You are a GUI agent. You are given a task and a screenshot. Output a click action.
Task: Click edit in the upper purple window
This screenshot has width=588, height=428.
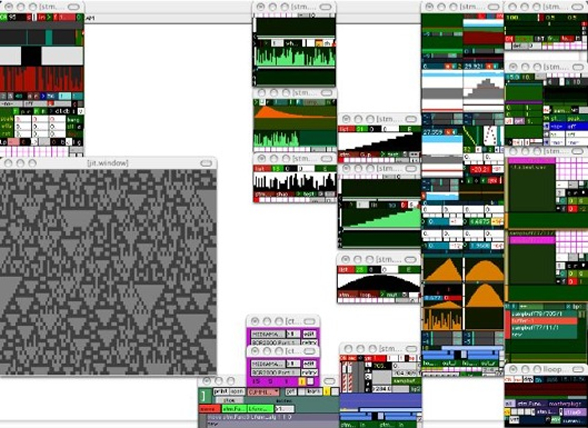[x=309, y=334]
